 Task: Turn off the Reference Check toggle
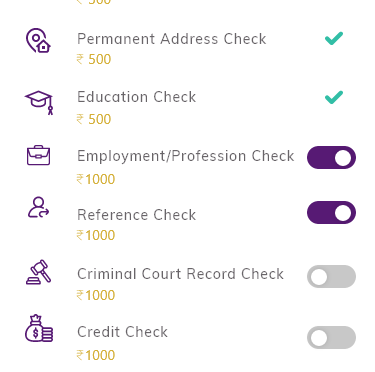(331, 213)
